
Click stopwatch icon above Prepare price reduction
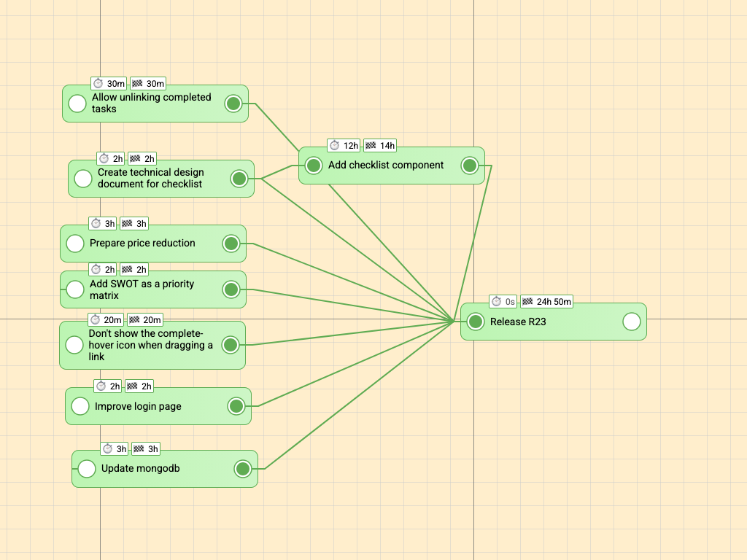[96, 224]
